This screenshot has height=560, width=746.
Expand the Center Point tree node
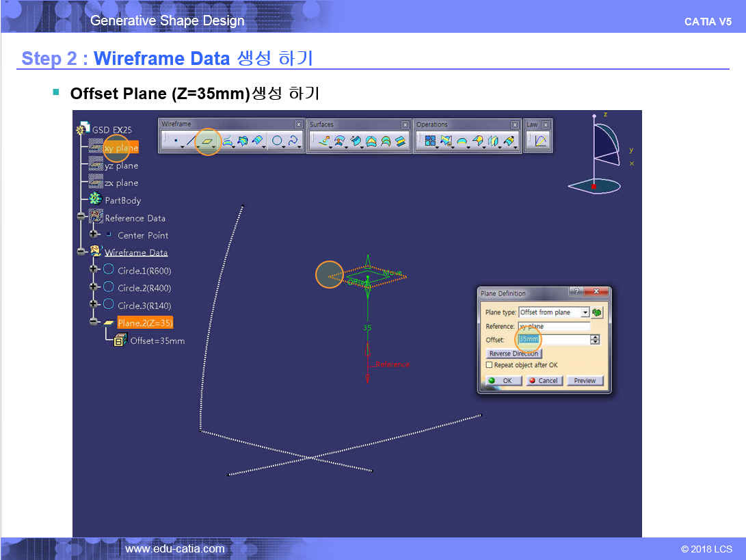tap(94, 235)
